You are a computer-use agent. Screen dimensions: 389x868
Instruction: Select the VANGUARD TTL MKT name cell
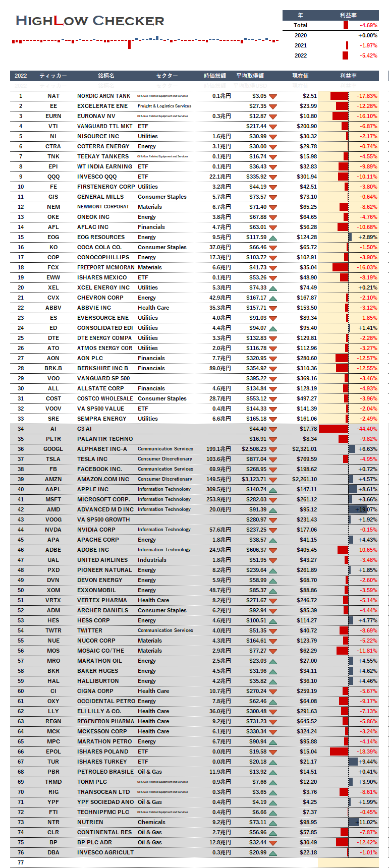click(x=105, y=126)
